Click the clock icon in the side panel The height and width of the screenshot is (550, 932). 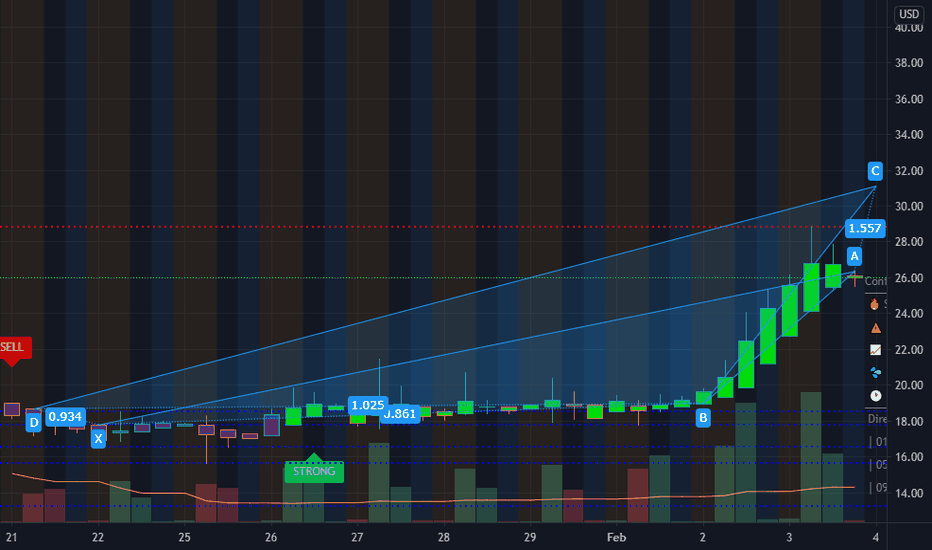tap(876, 395)
